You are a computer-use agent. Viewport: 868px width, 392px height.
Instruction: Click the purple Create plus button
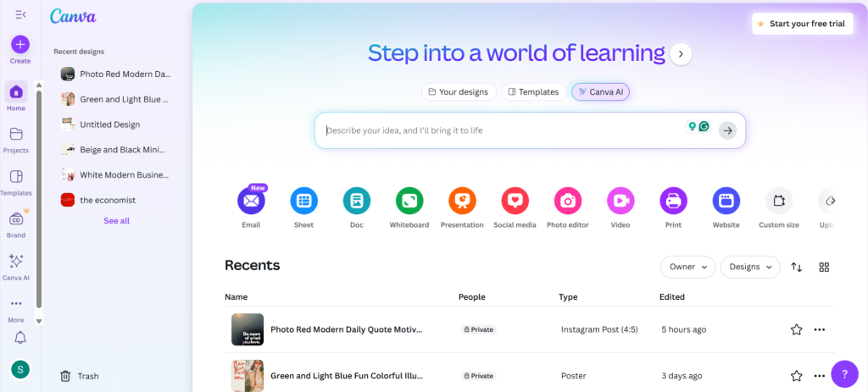coord(20,44)
